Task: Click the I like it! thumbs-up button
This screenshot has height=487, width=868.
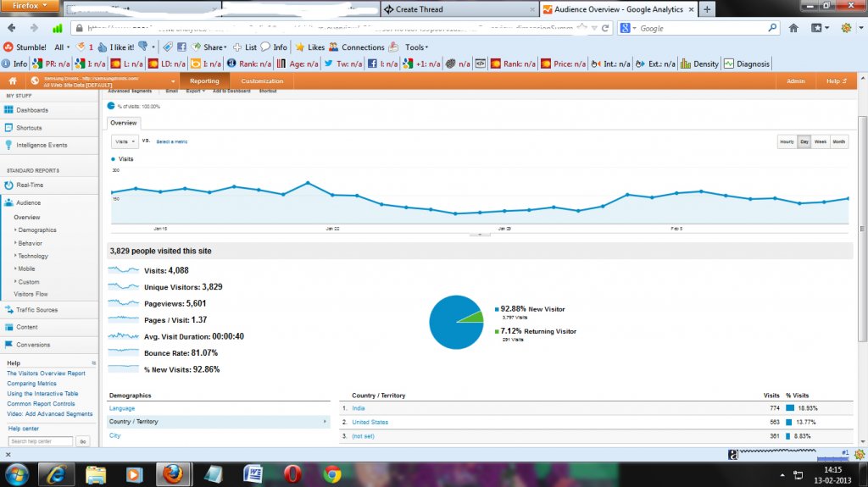Action: [115, 47]
